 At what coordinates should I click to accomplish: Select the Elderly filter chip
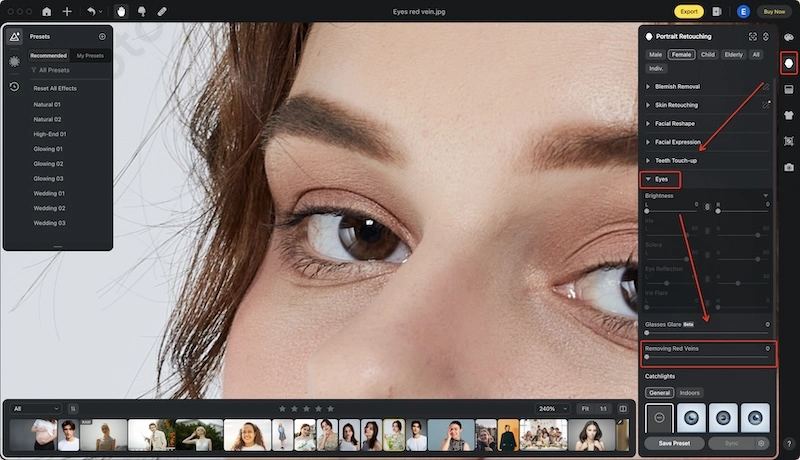(734, 55)
